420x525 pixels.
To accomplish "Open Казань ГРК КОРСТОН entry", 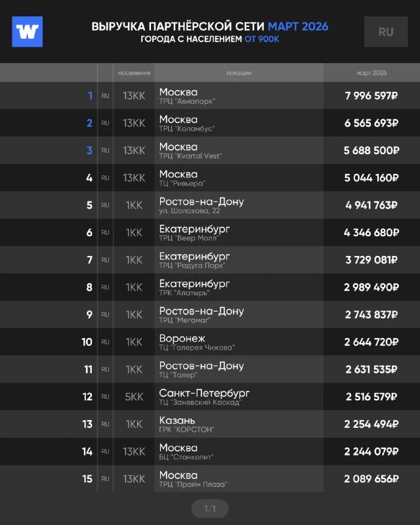I will click(210, 424).
